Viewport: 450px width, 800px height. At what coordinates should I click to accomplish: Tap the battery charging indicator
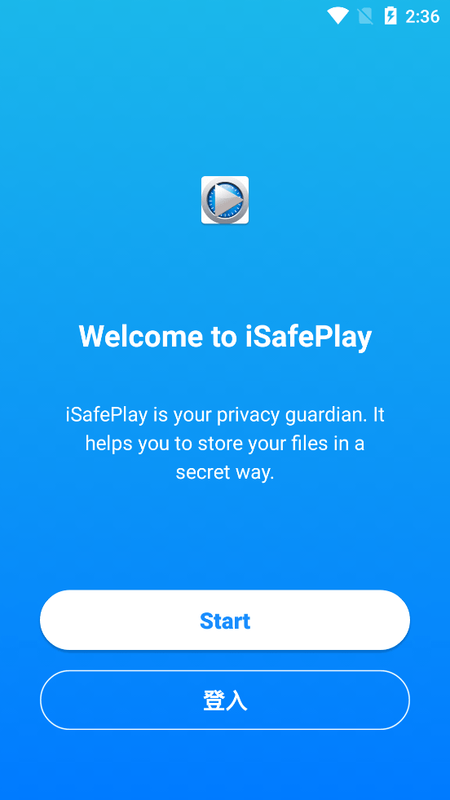(390, 16)
